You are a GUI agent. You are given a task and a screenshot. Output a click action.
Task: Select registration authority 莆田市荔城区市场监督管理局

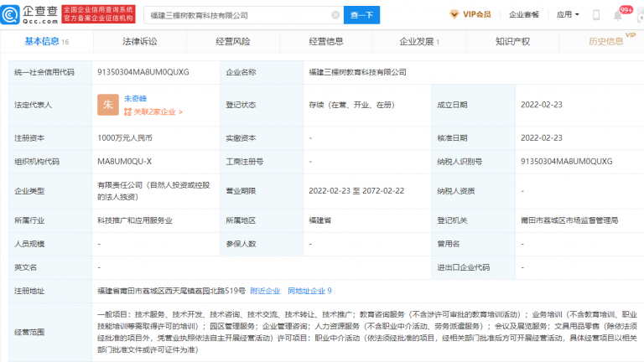click(x=569, y=220)
